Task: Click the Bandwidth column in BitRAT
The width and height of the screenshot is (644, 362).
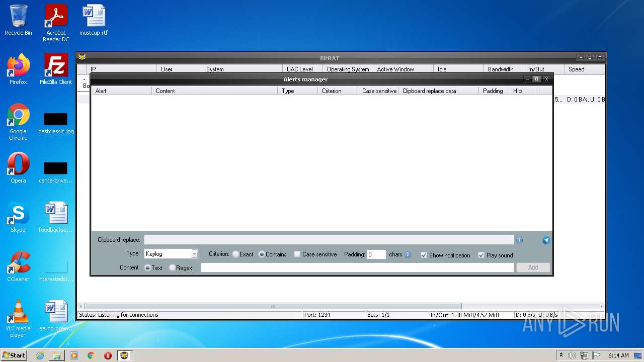Action: [504, 69]
